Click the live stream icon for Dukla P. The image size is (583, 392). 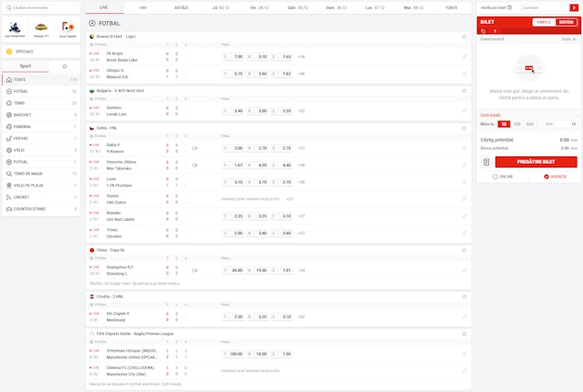[x=194, y=147]
